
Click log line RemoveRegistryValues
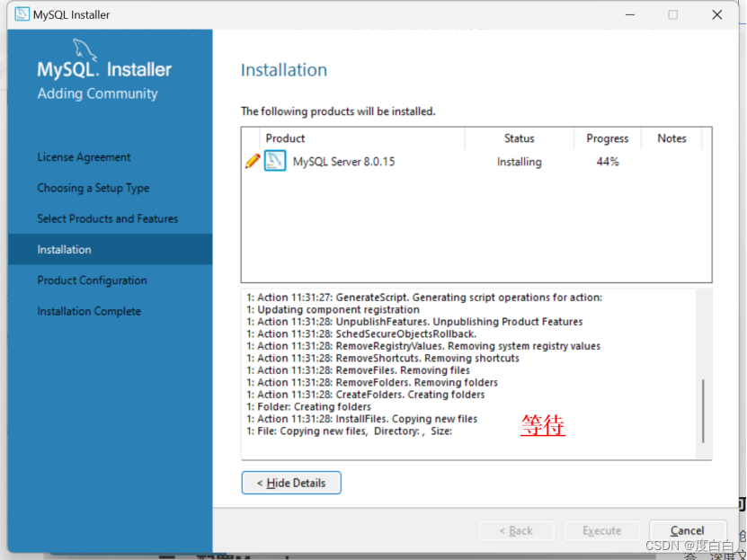(x=423, y=346)
